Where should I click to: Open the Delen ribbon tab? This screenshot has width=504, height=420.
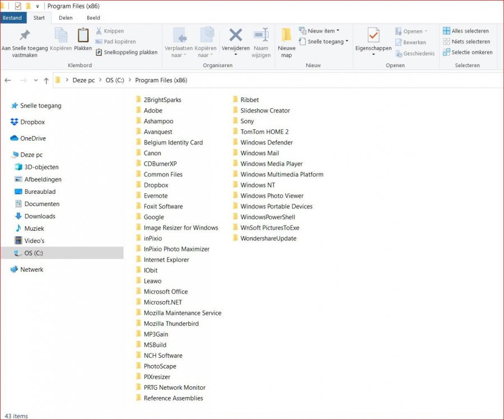point(66,17)
